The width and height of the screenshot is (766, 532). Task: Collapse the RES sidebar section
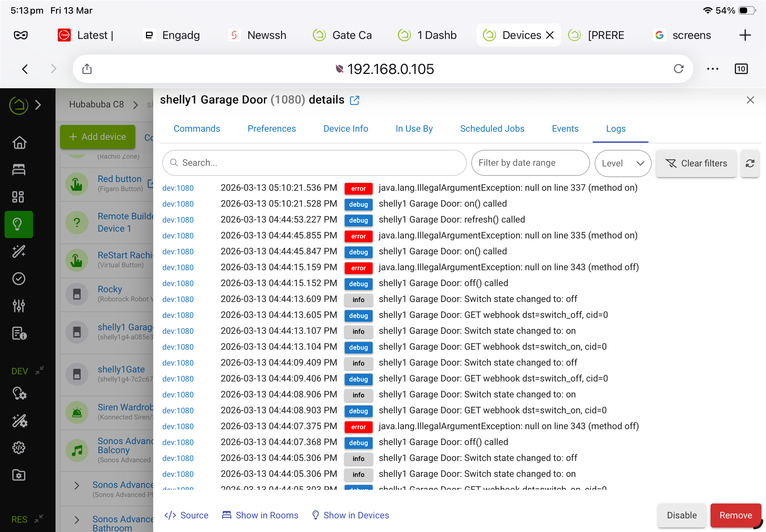39,519
